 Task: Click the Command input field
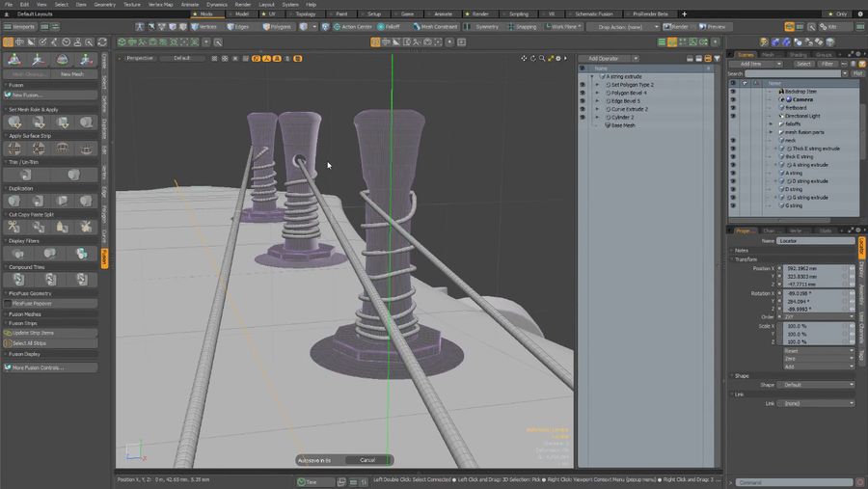click(x=796, y=481)
